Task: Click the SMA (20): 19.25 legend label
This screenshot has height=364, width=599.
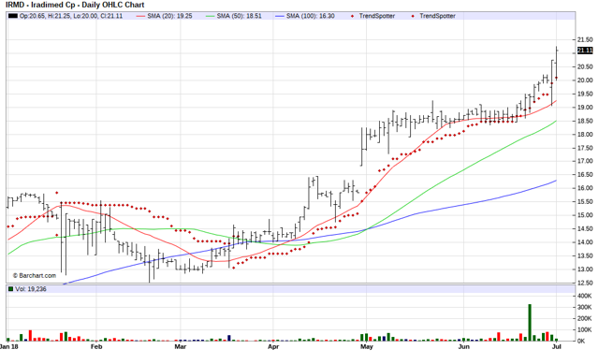Action: 169,16
